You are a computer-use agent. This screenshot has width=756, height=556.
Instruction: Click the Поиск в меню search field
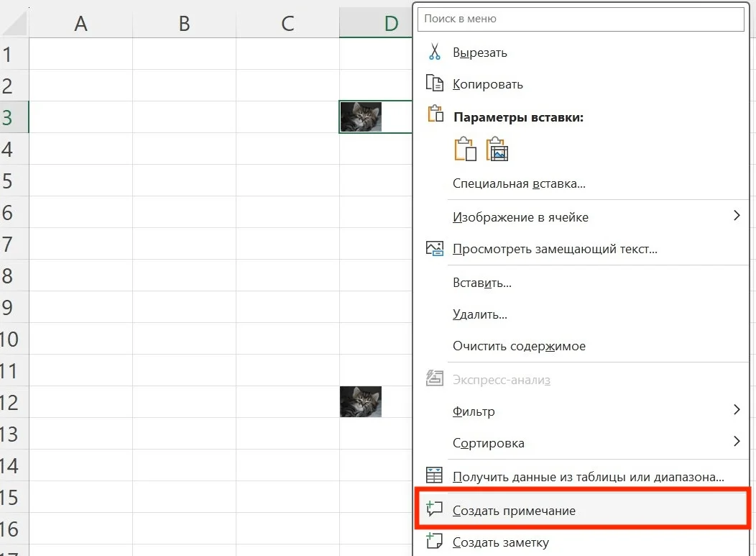click(x=581, y=19)
